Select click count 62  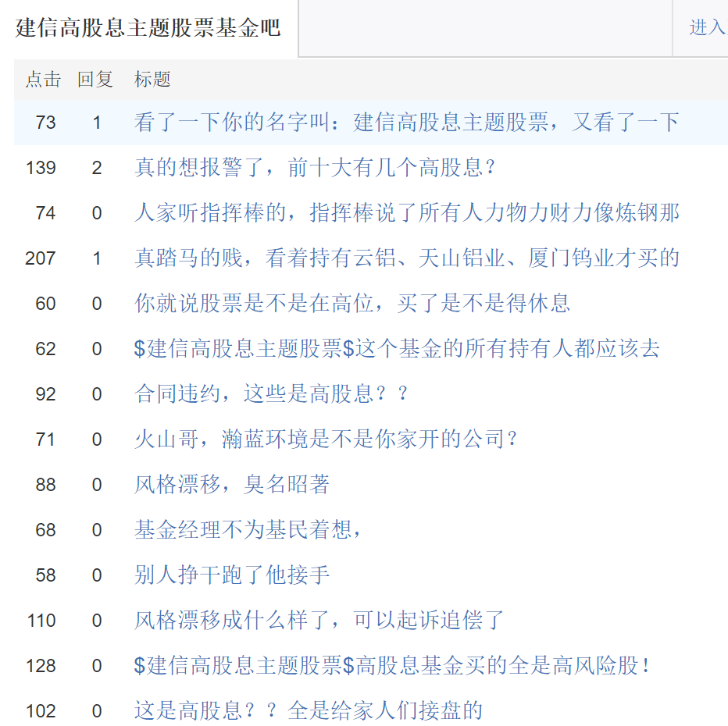[45, 349]
